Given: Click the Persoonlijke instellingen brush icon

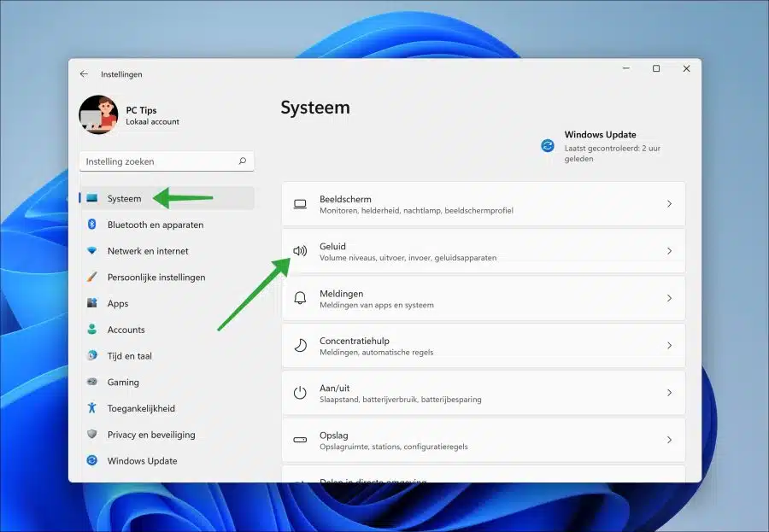Looking at the screenshot, I should tap(91, 277).
